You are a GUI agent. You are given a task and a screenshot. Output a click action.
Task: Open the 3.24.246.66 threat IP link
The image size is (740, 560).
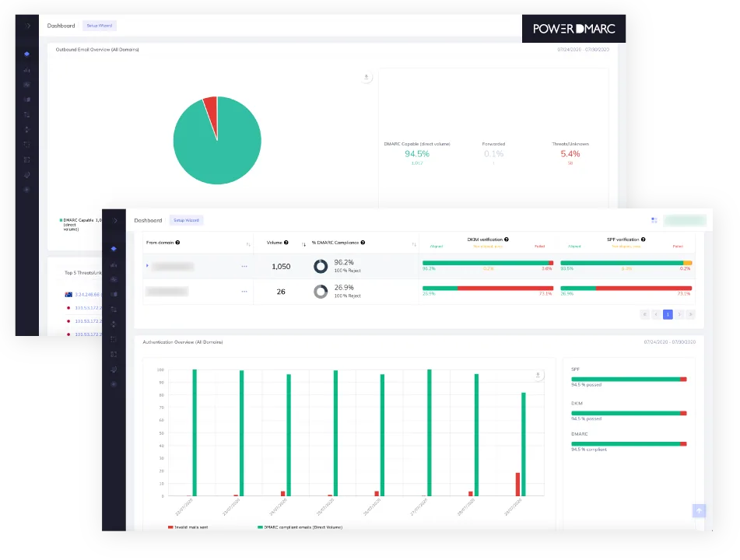tap(88, 295)
